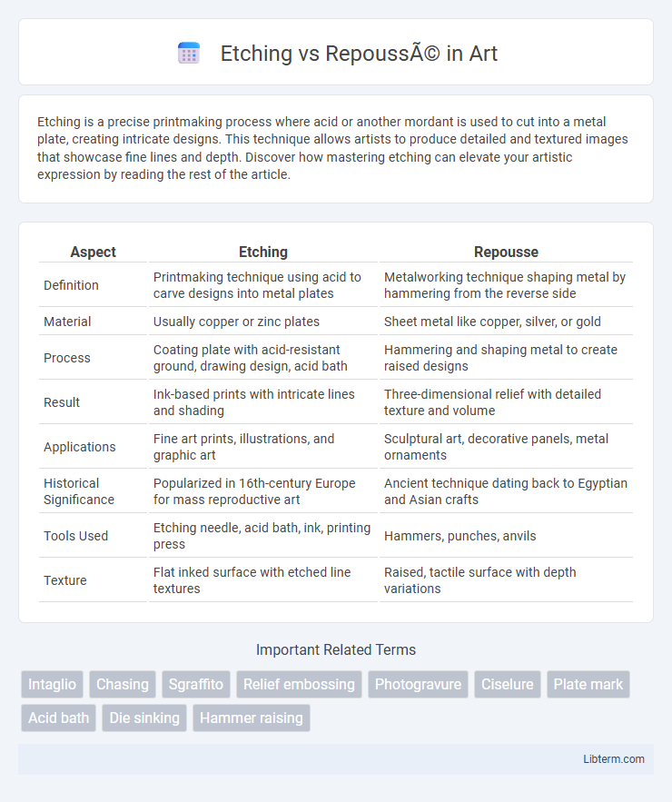
Task: Click the Historical Significance row label
Action: coord(79,491)
